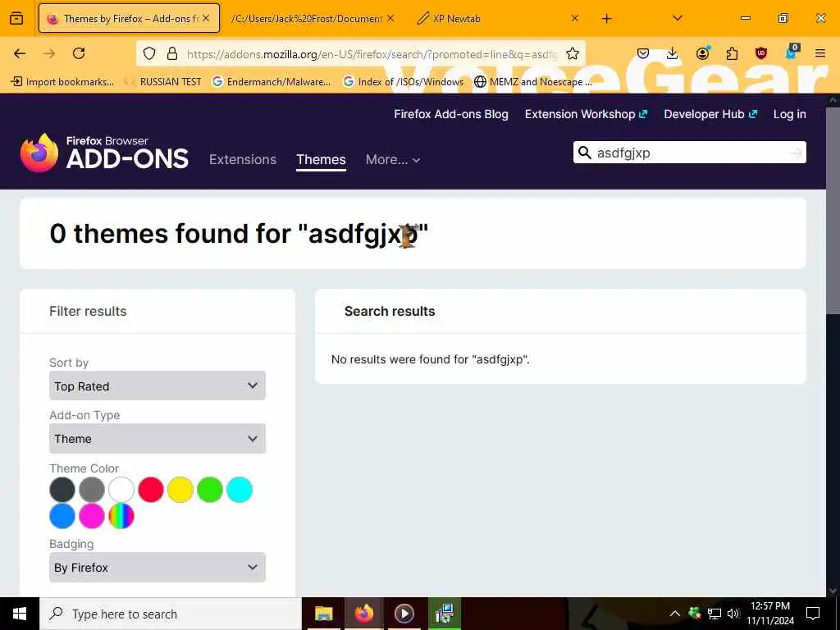Save page to Pocket icon

coord(643,53)
